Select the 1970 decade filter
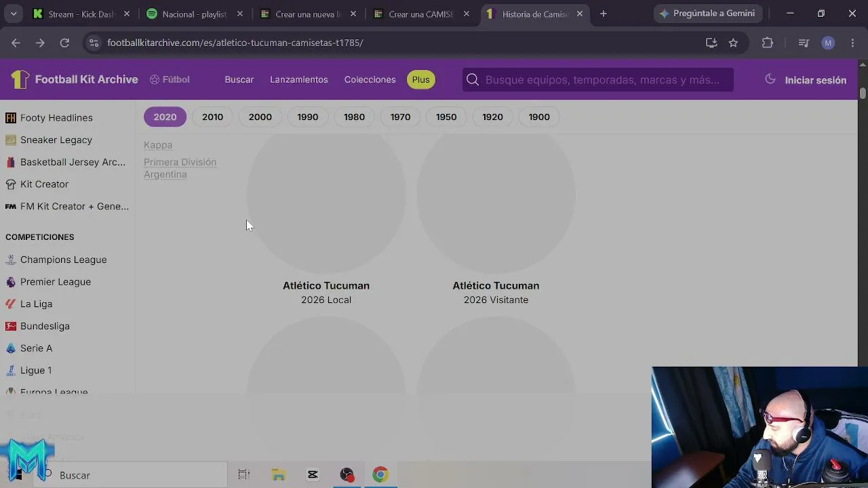 (x=400, y=117)
